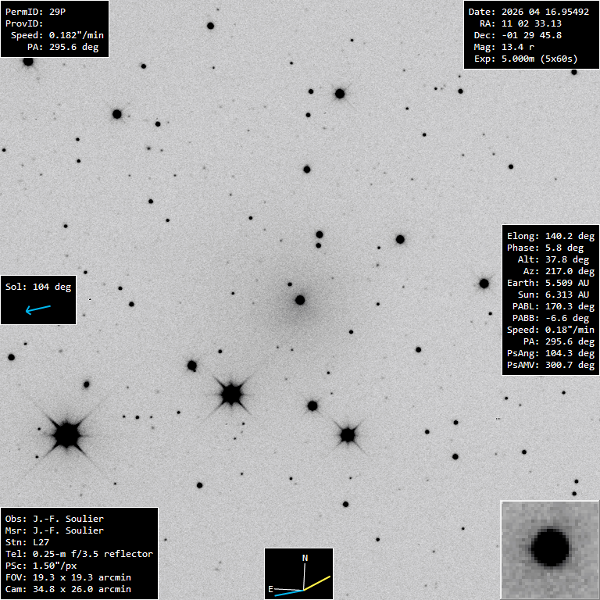Open the zoomed comet thumbnail inset

tap(549, 548)
